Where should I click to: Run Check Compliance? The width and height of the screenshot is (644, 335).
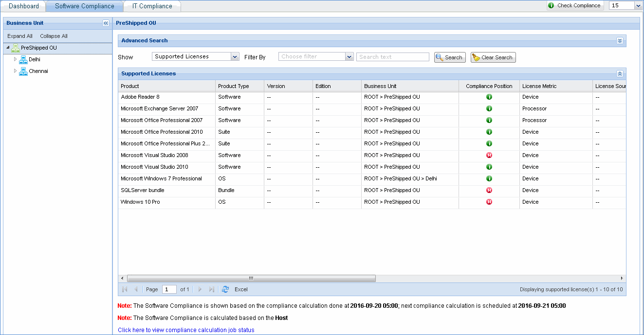[579, 5]
